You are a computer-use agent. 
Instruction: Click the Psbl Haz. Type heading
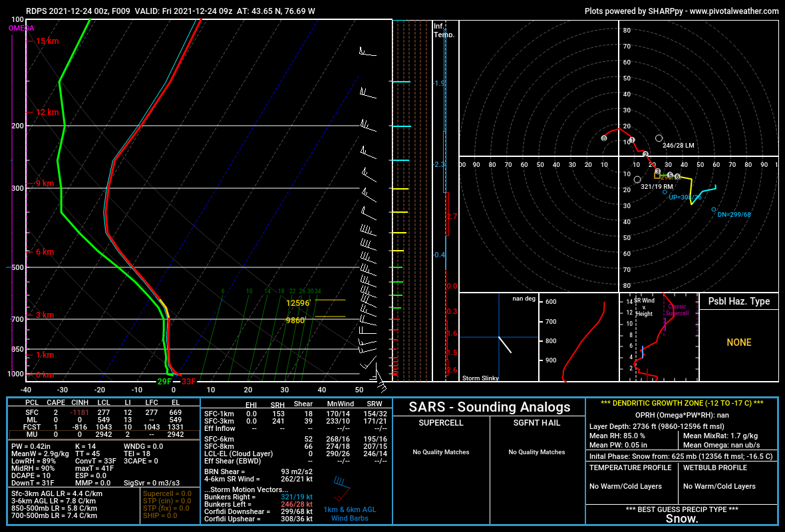[x=739, y=301]
